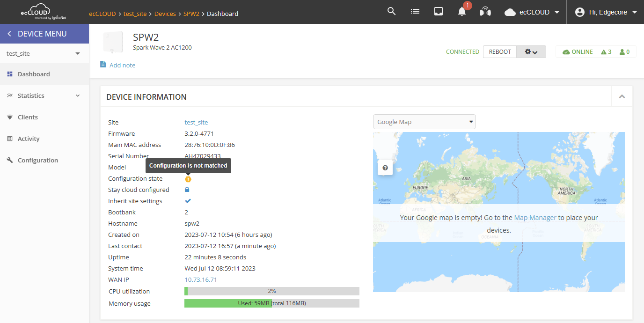Click the REBOOT button
644x323 pixels.
(500, 51)
